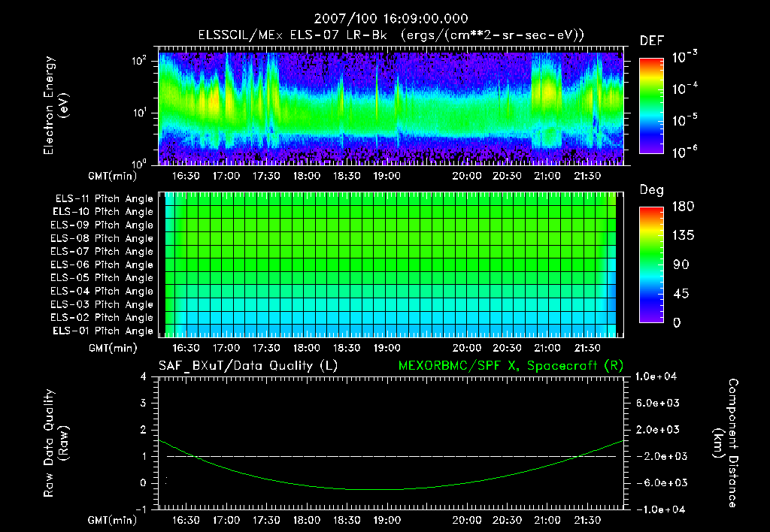
Task: Click the 'ELS-08 Pitch Angle' row label
Action: (x=102, y=238)
